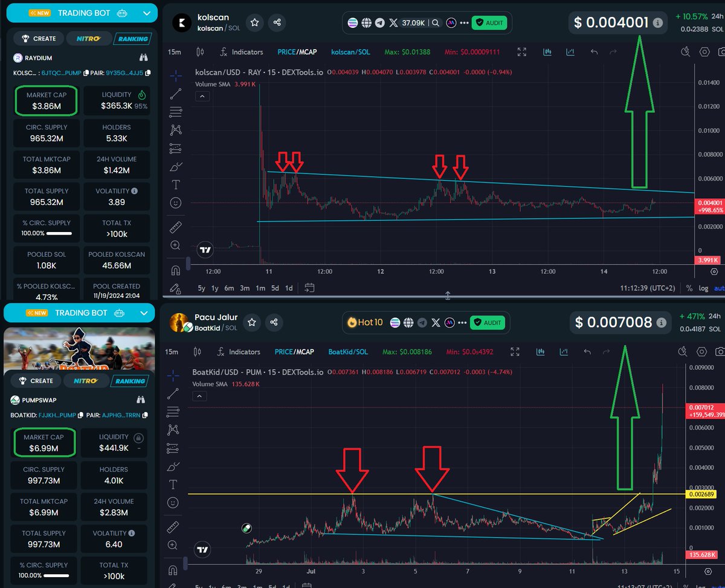Select the ruler measure tool on kolscan chart

coord(176,227)
